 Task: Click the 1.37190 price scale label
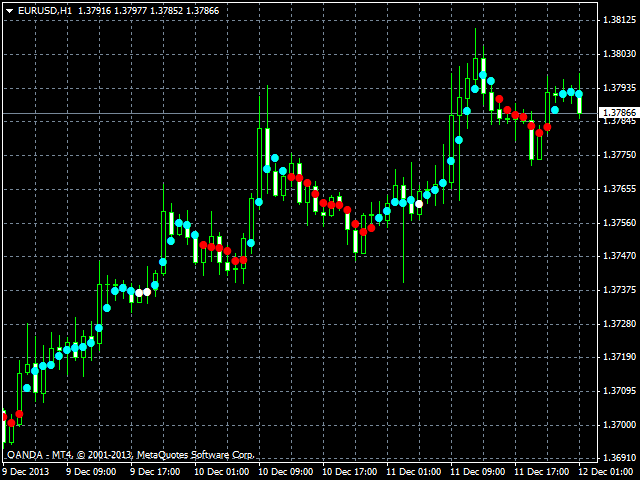click(619, 357)
